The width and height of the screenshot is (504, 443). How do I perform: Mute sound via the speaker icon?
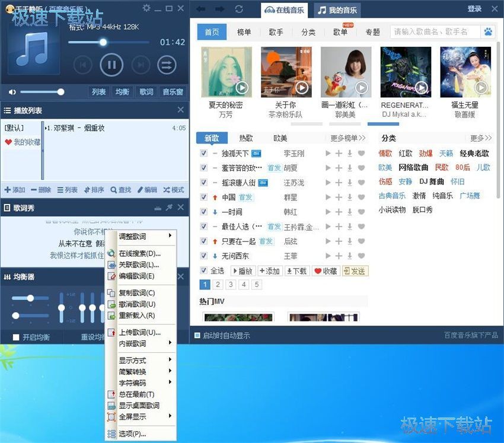pos(12,93)
